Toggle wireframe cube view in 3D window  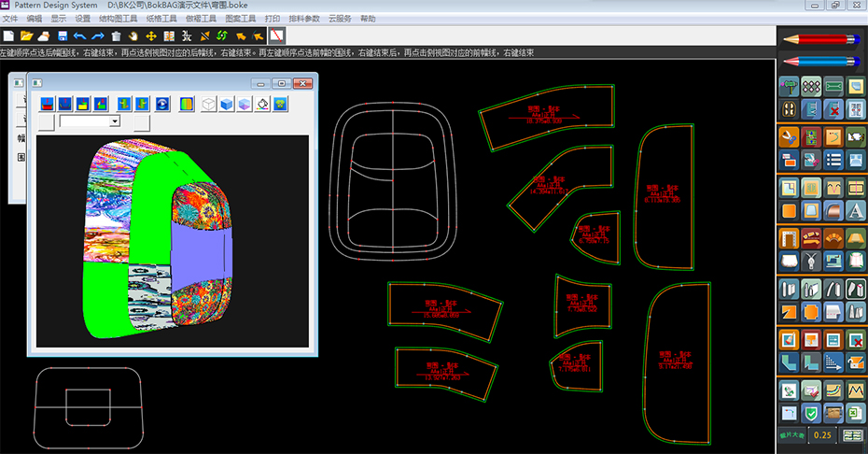tap(210, 104)
